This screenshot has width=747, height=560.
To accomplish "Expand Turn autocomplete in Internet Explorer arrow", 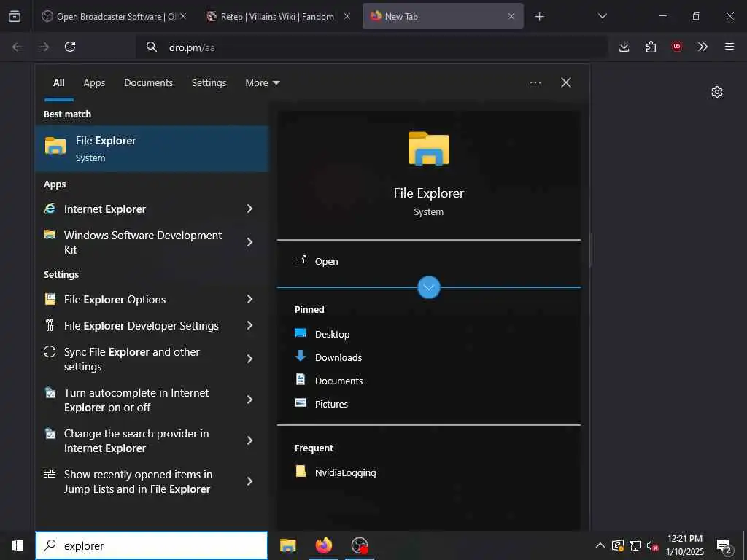I will 249,400.
